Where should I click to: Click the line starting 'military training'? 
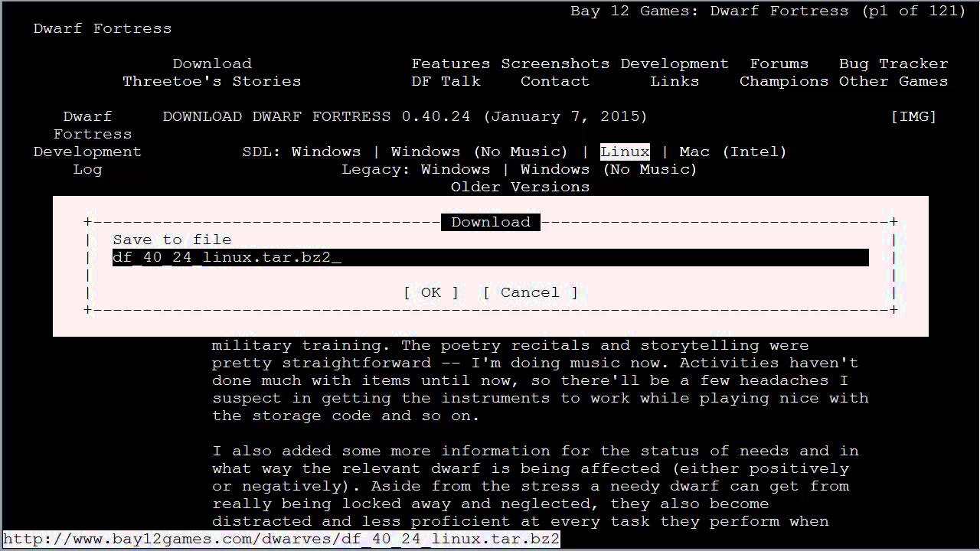pyautogui.click(x=511, y=345)
